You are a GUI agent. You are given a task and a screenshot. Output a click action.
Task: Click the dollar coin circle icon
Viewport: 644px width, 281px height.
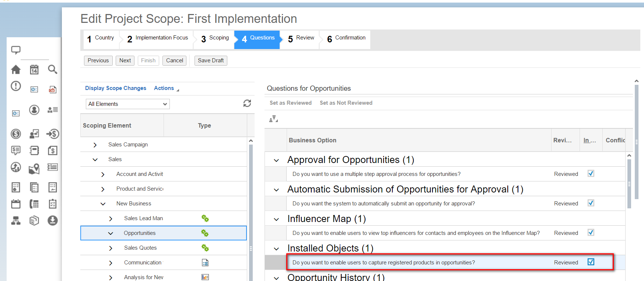pos(16,134)
